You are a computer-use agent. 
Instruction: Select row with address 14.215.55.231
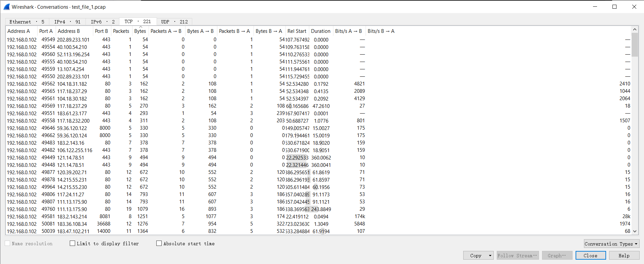[319, 180]
